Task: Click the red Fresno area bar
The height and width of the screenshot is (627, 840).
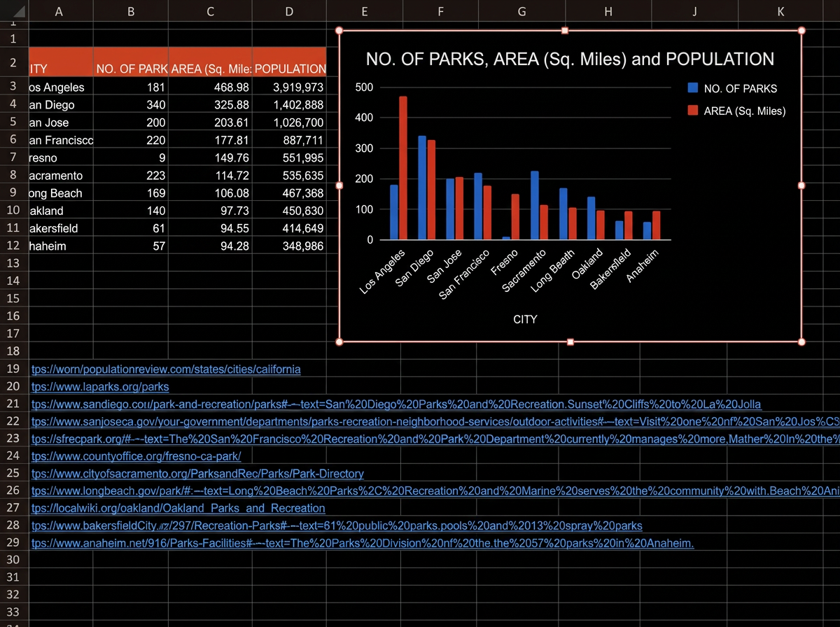Action: tap(515, 217)
